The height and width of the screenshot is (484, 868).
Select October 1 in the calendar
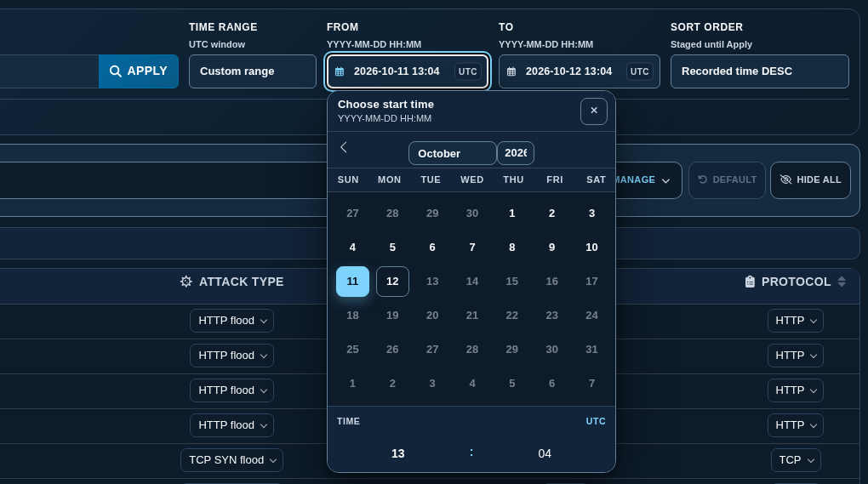pyautogui.click(x=512, y=214)
